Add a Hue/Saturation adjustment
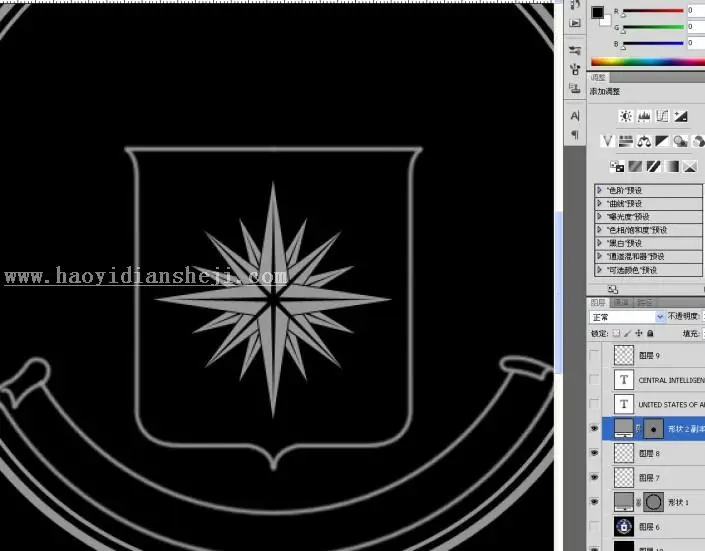Image resolution: width=705 pixels, height=551 pixels. pos(625,141)
